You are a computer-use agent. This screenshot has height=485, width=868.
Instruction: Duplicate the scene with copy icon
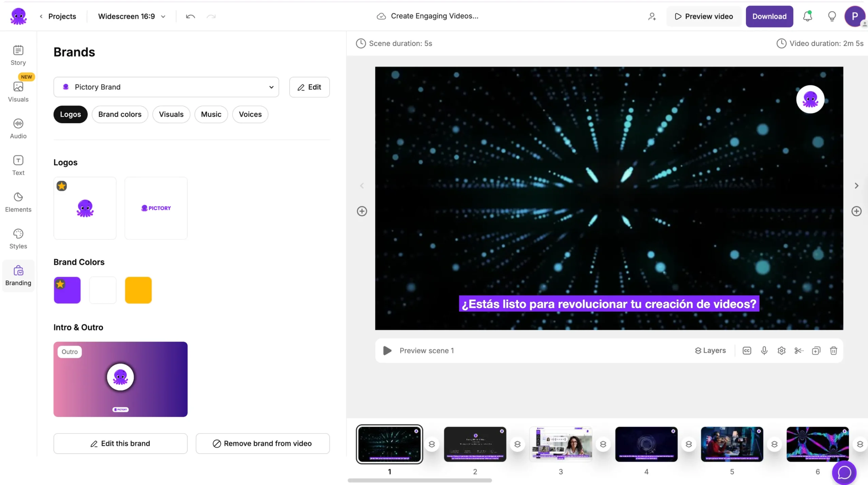(x=816, y=351)
